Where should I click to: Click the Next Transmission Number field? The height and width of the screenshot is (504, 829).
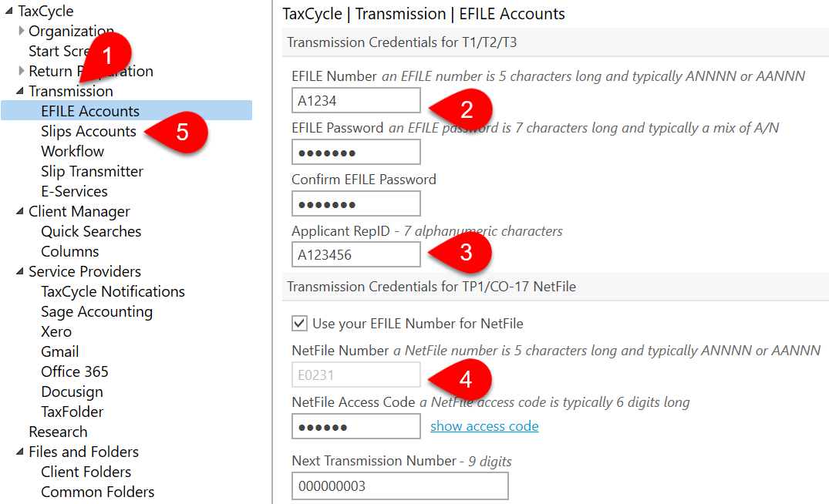tap(399, 486)
